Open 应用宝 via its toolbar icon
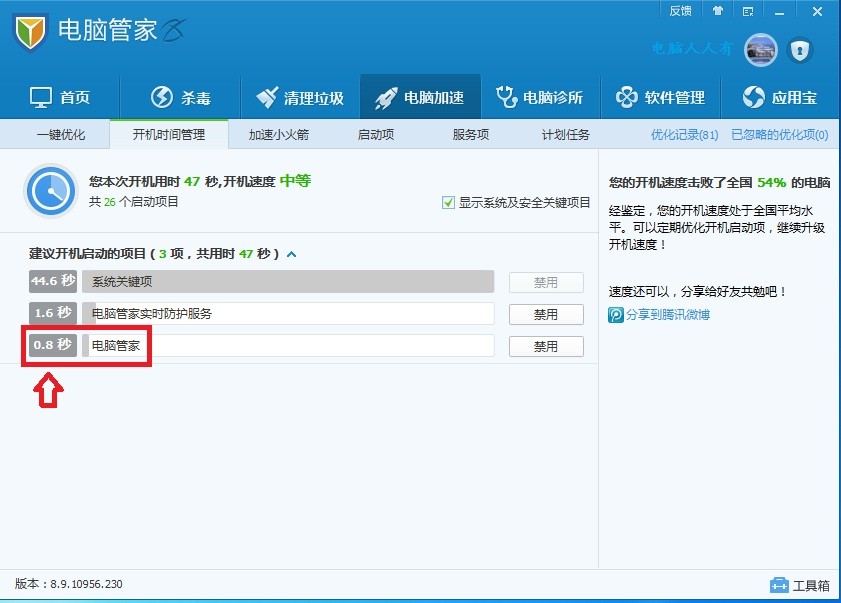 coord(753,96)
